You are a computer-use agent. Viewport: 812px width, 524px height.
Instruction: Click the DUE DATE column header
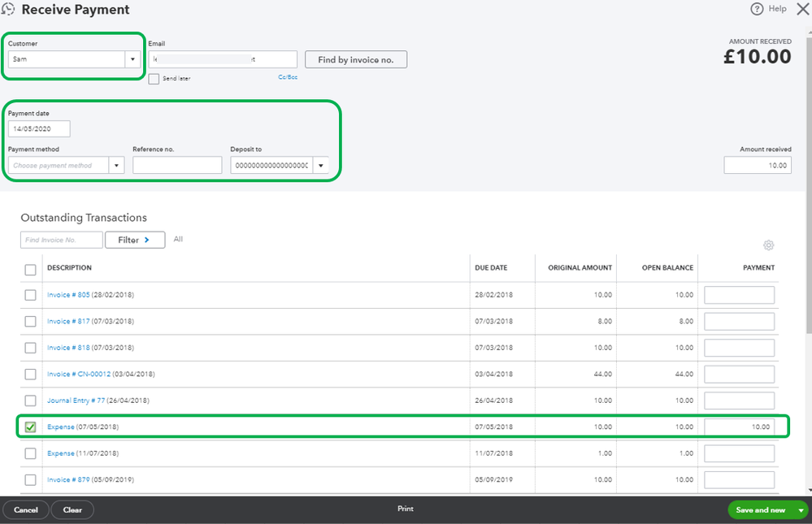(491, 268)
